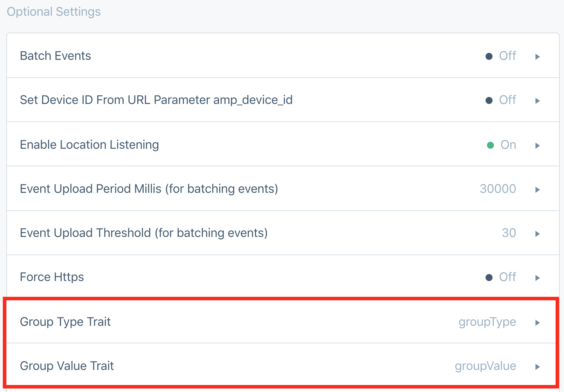This screenshot has width=564, height=392.
Task: Select the Group Type Trait setting label
Action: click(x=65, y=322)
